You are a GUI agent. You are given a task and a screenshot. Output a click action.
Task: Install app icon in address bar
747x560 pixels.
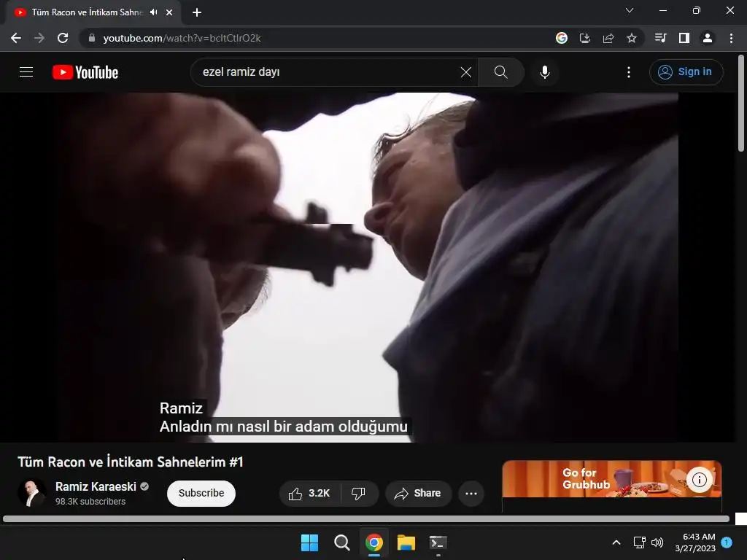tap(585, 38)
